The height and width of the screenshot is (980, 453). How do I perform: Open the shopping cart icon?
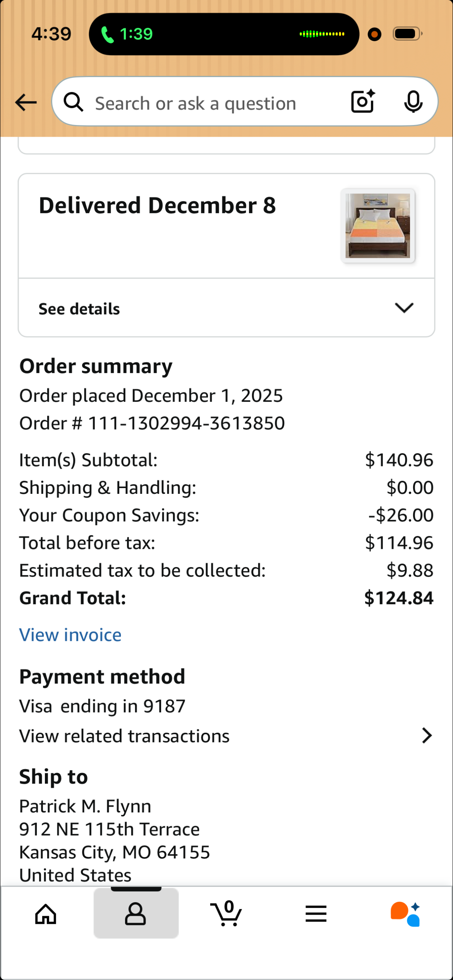pos(226,913)
